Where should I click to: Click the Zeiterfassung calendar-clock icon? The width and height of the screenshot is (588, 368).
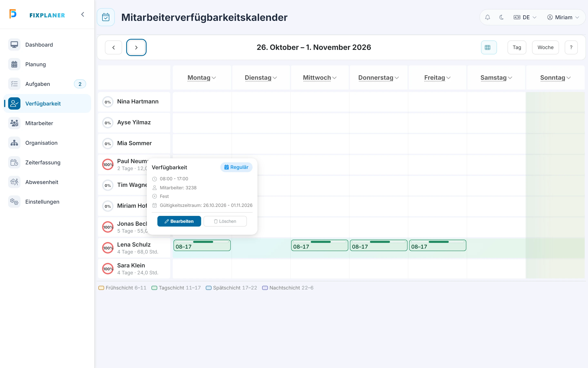[x=14, y=162]
